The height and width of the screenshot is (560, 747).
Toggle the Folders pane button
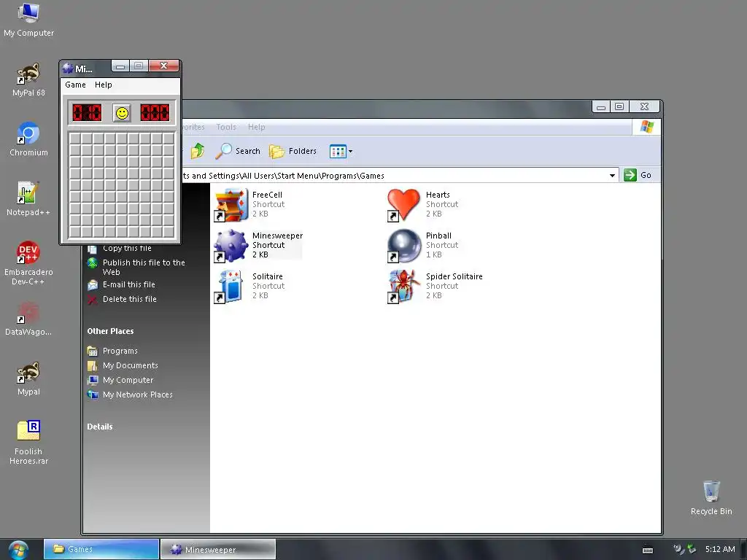click(x=293, y=151)
